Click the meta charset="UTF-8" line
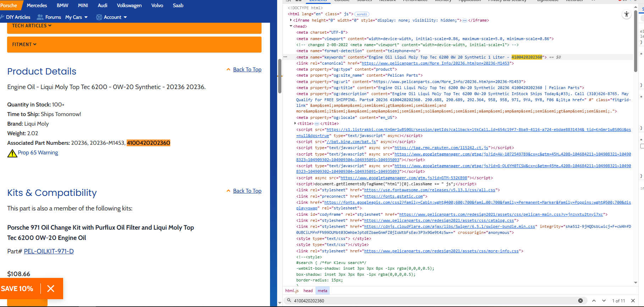 (x=322, y=32)
